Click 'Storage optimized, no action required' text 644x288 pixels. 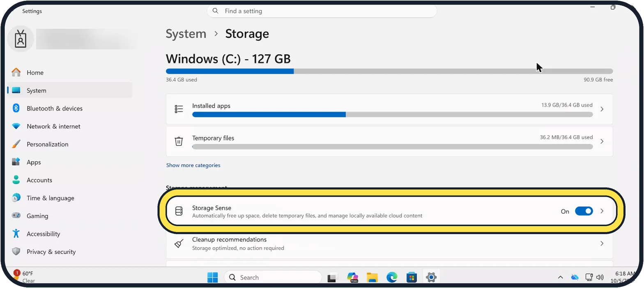[238, 248]
